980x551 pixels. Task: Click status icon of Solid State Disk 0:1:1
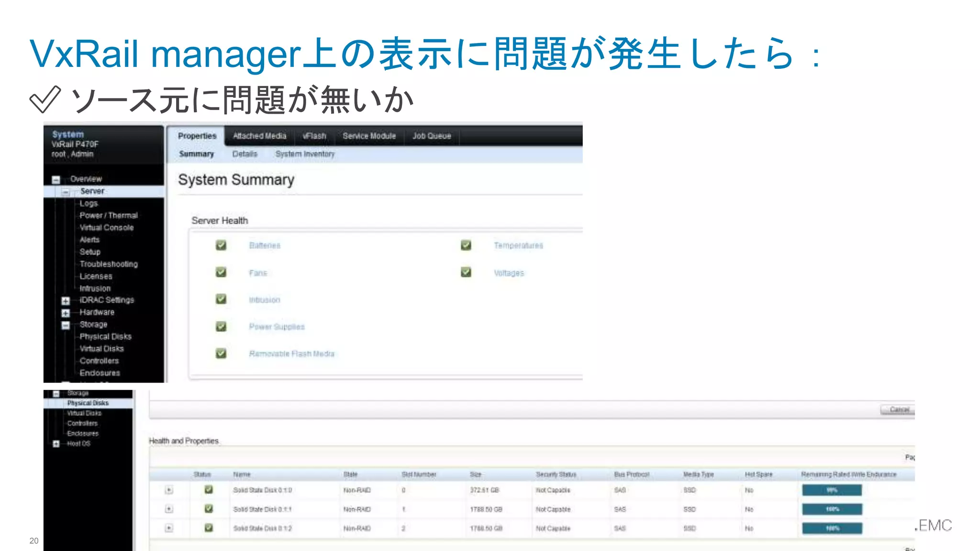pos(209,508)
